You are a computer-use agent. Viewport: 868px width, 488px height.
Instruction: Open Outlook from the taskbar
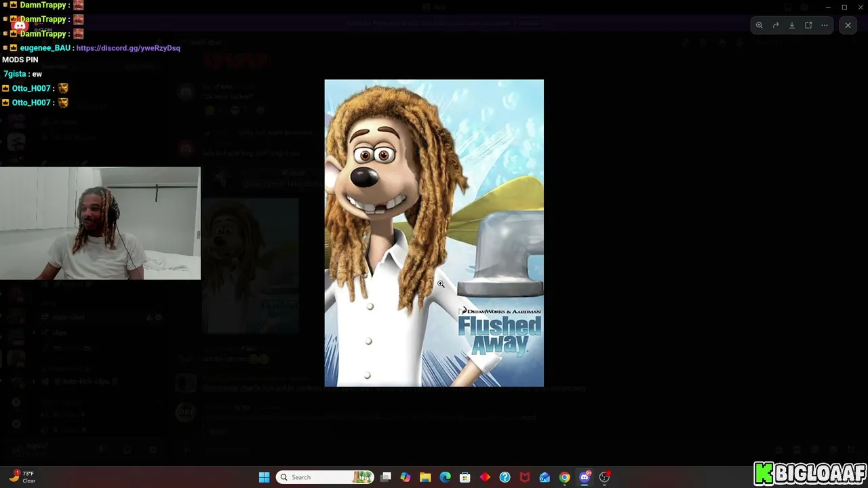pyautogui.click(x=545, y=477)
